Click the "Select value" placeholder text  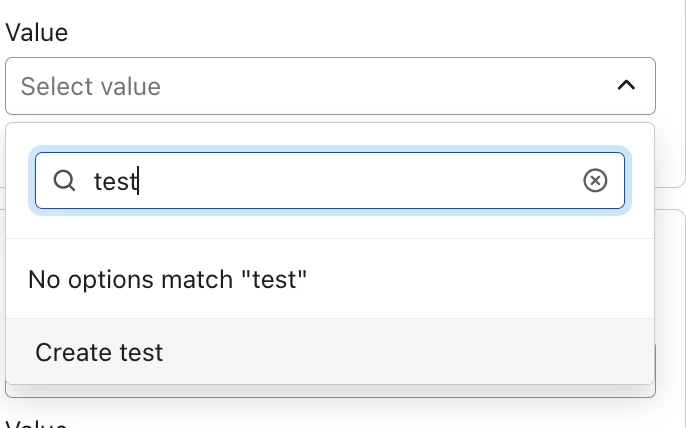91,87
